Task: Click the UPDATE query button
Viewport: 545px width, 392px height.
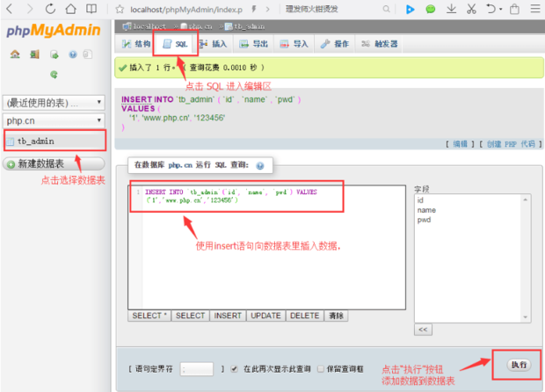Action: [265, 316]
